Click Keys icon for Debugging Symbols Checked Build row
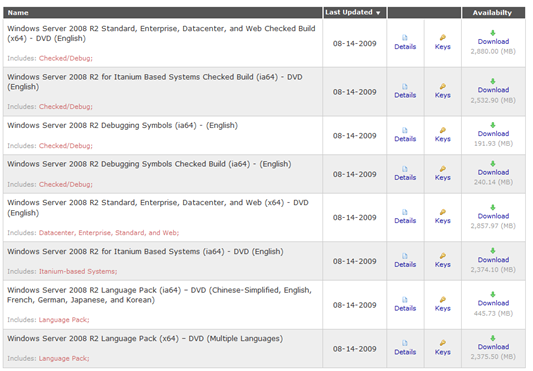 click(443, 169)
